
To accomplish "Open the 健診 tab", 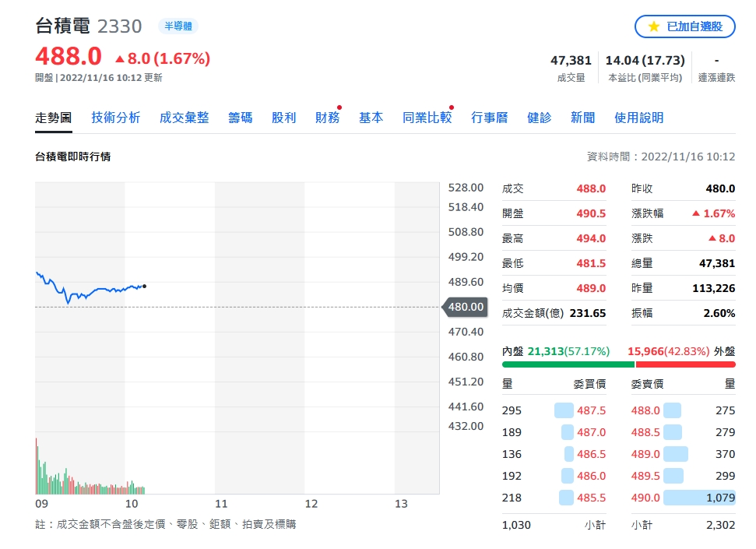I will pos(539,118).
